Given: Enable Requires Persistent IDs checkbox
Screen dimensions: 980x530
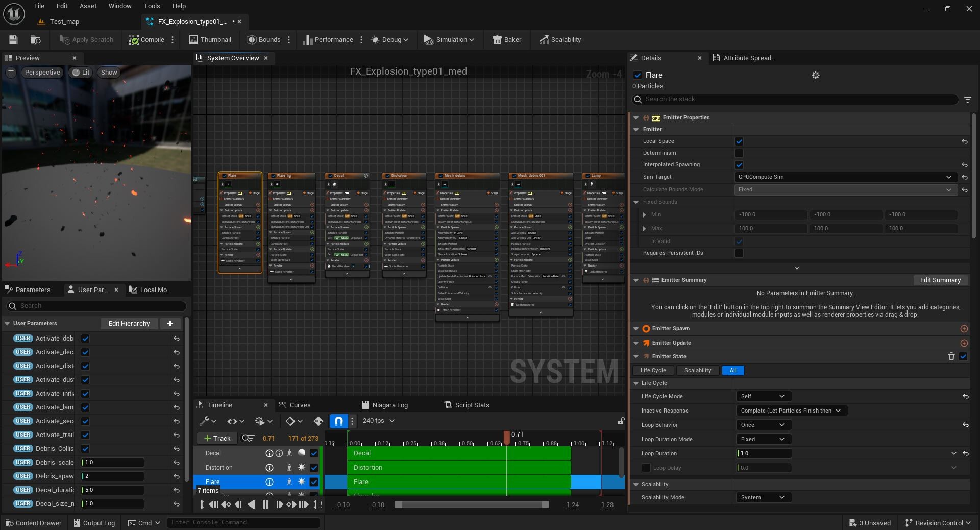Looking at the screenshot, I should point(739,253).
